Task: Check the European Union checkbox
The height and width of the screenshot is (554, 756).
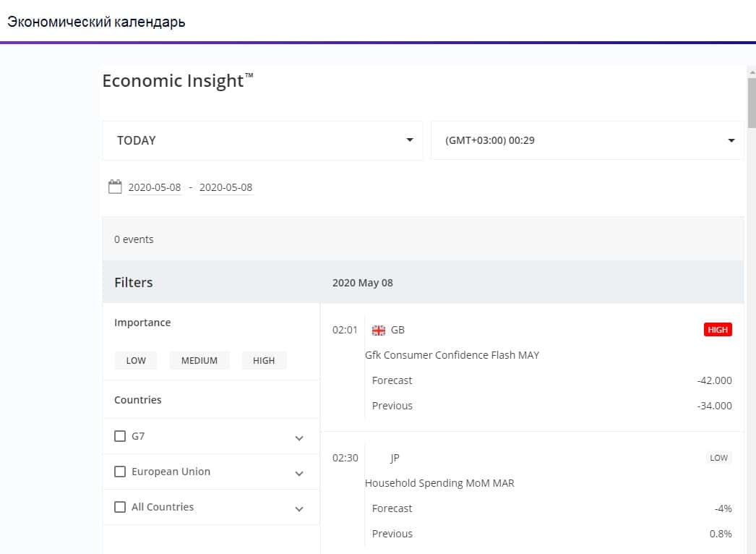Action: click(x=120, y=472)
